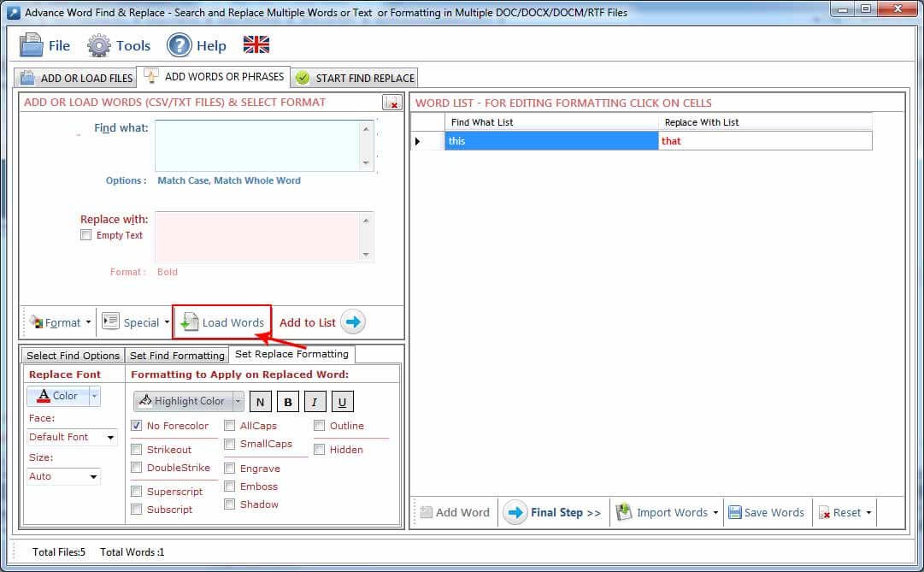Toggle Italic formatting button

[x=315, y=402]
